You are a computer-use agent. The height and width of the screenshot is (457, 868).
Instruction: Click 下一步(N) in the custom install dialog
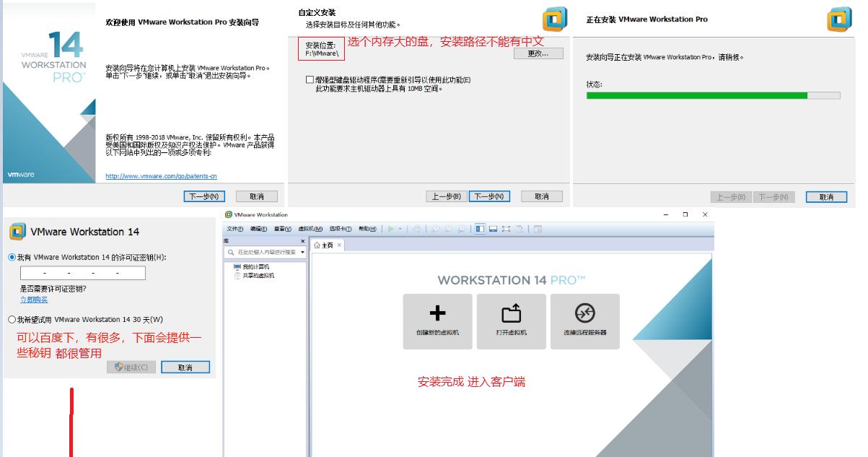click(489, 196)
